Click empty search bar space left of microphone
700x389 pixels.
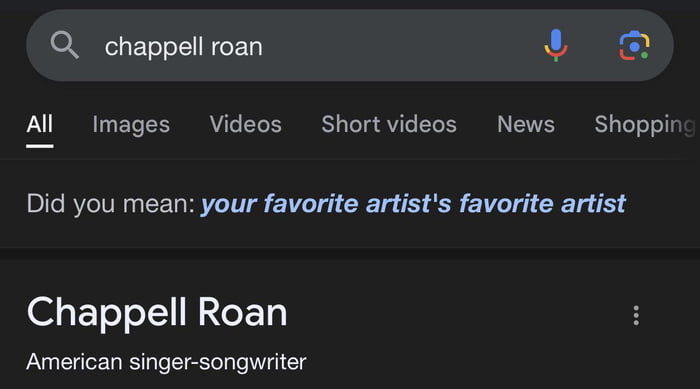pos(402,45)
